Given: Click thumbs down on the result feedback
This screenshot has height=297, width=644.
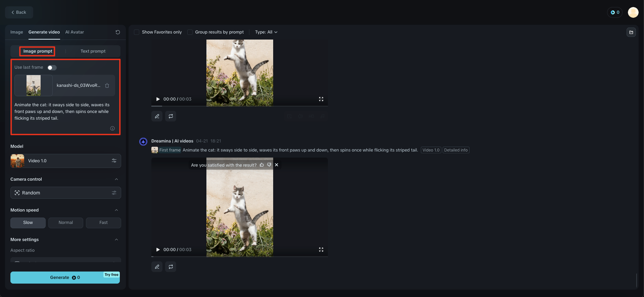Looking at the screenshot, I should [x=269, y=165].
